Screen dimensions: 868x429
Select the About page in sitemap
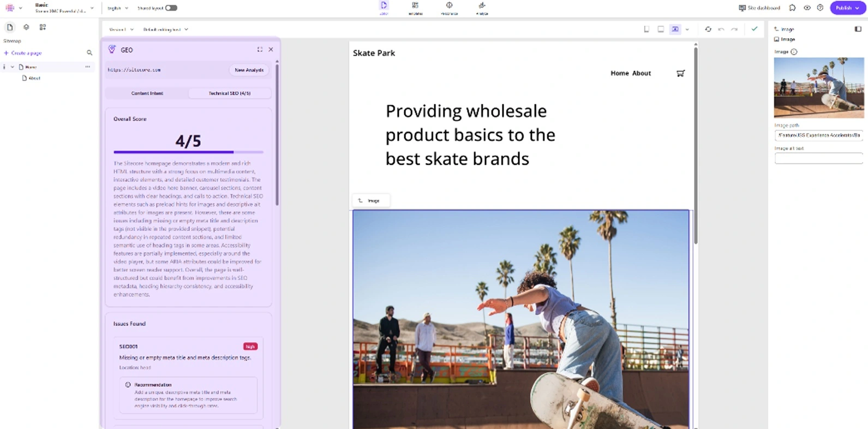[x=34, y=78]
